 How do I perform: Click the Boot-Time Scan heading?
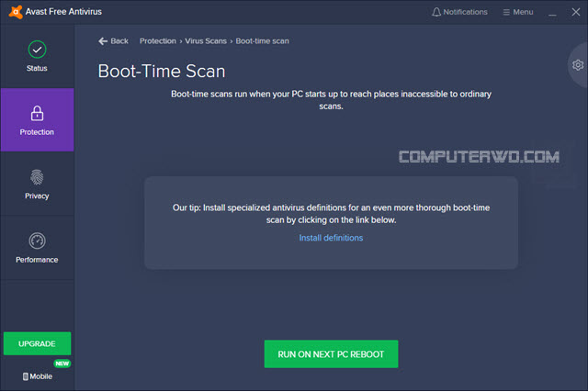point(162,72)
